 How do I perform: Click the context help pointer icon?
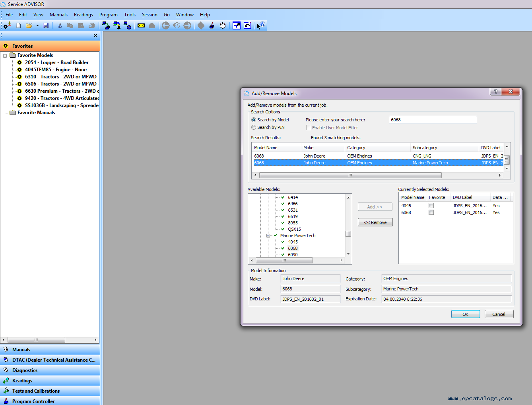261,25
